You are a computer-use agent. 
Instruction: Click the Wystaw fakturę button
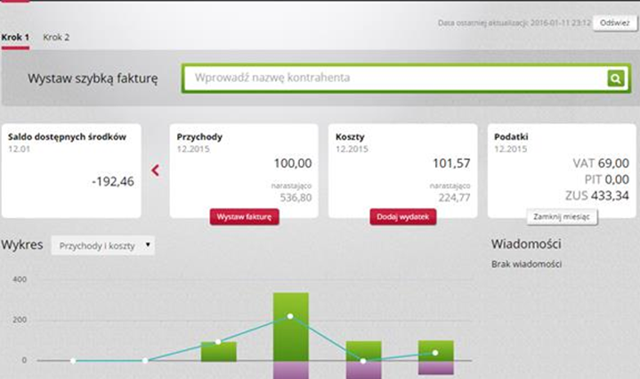point(244,217)
